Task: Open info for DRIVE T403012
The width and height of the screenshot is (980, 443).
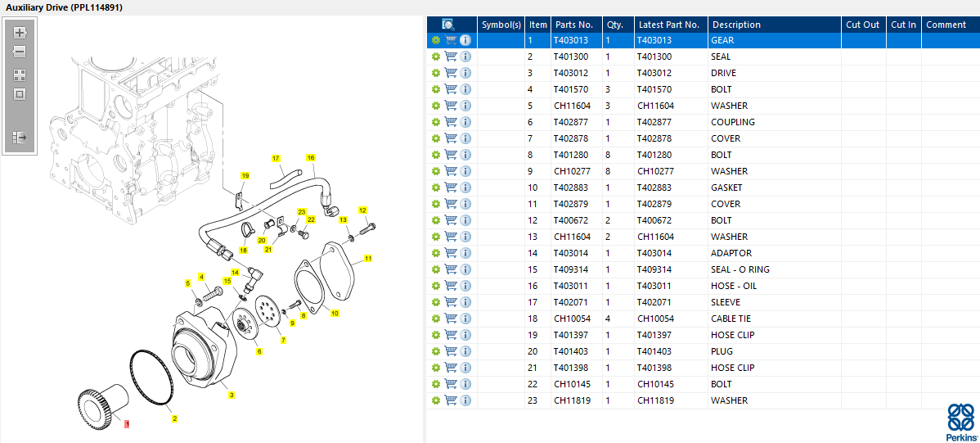Action: click(x=465, y=73)
